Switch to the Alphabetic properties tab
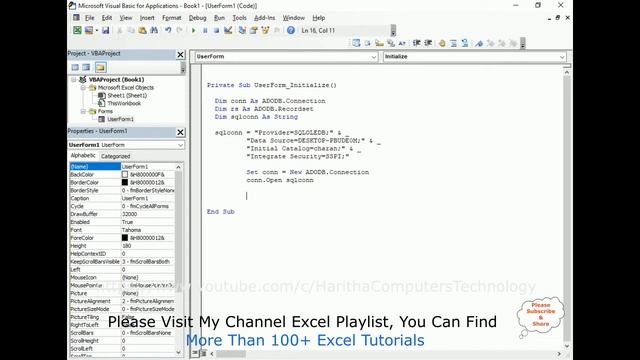The height and width of the screenshot is (360, 640). (x=83, y=156)
